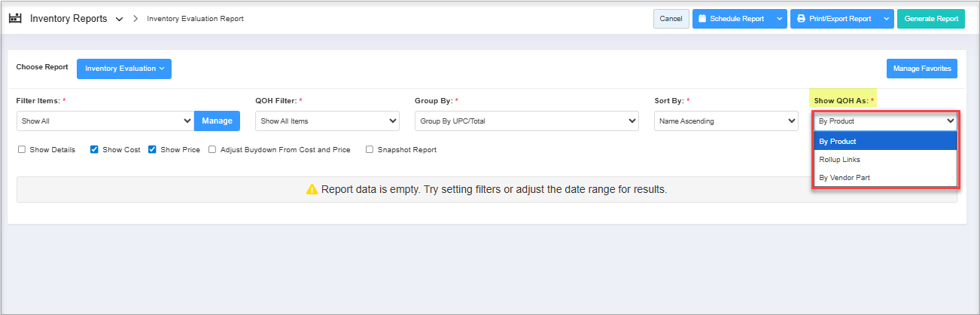Click the Manage Favorites button
Viewport: 980px width, 315px height.
921,69
